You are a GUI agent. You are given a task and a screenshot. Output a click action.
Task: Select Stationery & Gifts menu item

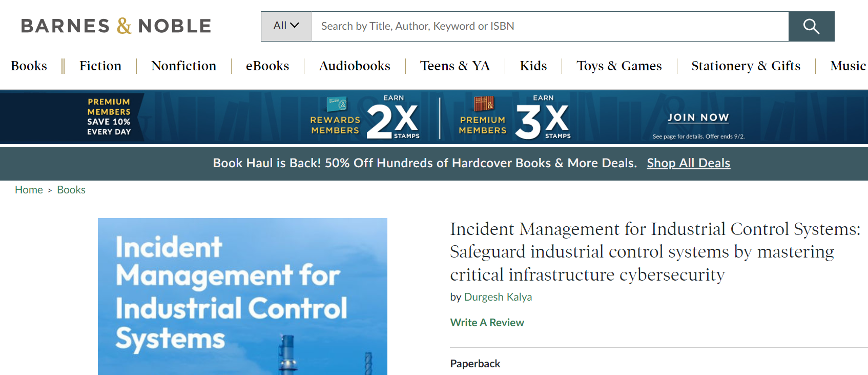(x=746, y=66)
